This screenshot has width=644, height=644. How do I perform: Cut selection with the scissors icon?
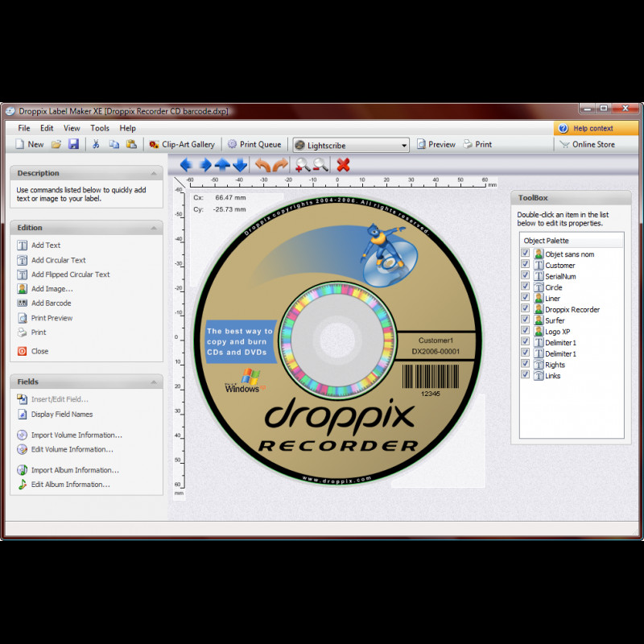[x=96, y=144]
